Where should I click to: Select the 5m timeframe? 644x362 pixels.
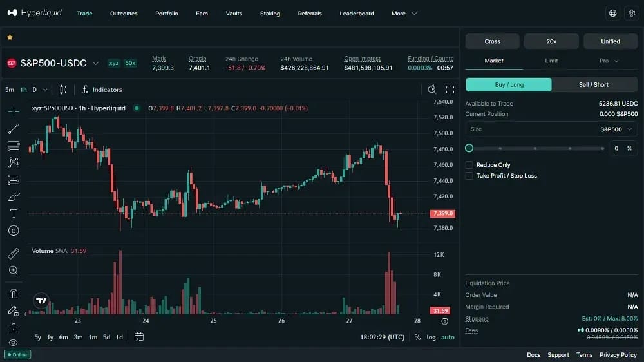click(x=10, y=90)
